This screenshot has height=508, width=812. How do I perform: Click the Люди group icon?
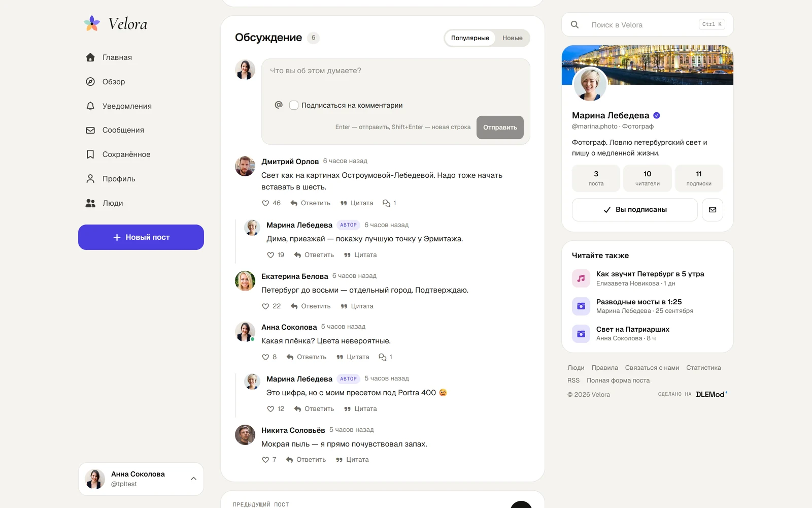point(90,203)
